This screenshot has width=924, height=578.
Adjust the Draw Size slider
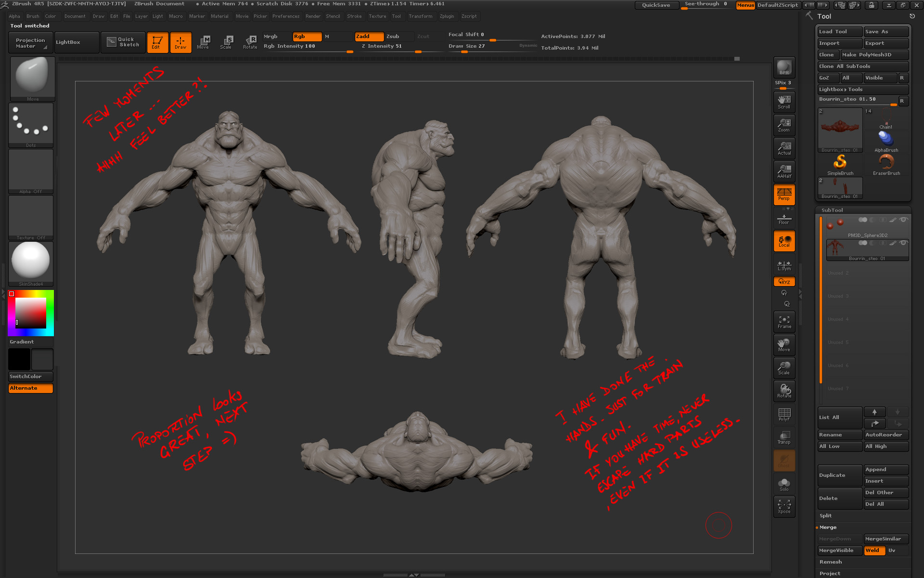coord(493,47)
